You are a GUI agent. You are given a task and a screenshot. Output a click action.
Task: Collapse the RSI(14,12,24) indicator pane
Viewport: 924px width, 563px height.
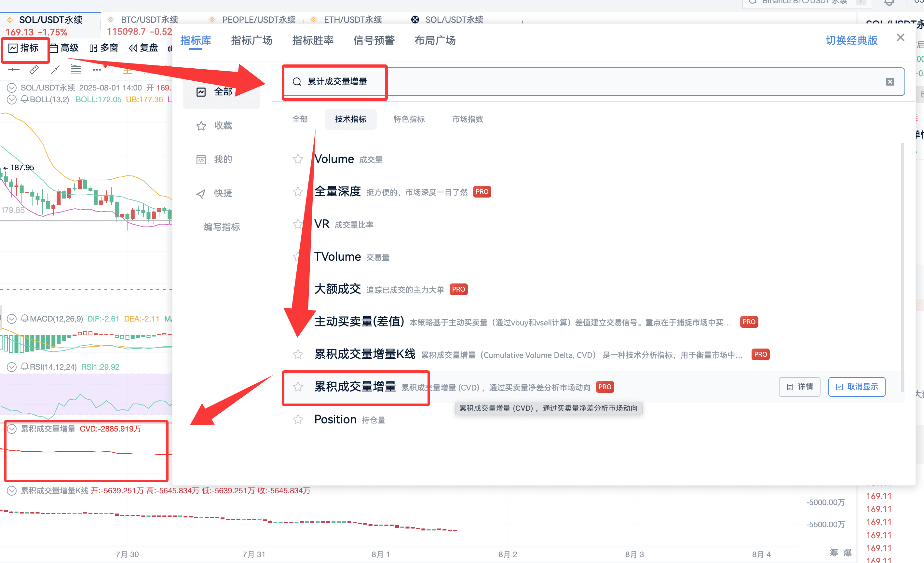pos(12,367)
